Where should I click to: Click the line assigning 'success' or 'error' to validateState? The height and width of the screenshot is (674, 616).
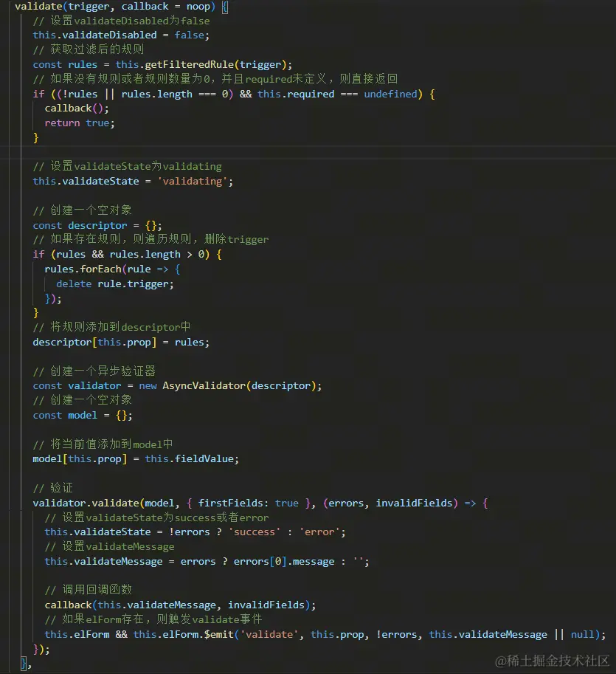[195, 532]
